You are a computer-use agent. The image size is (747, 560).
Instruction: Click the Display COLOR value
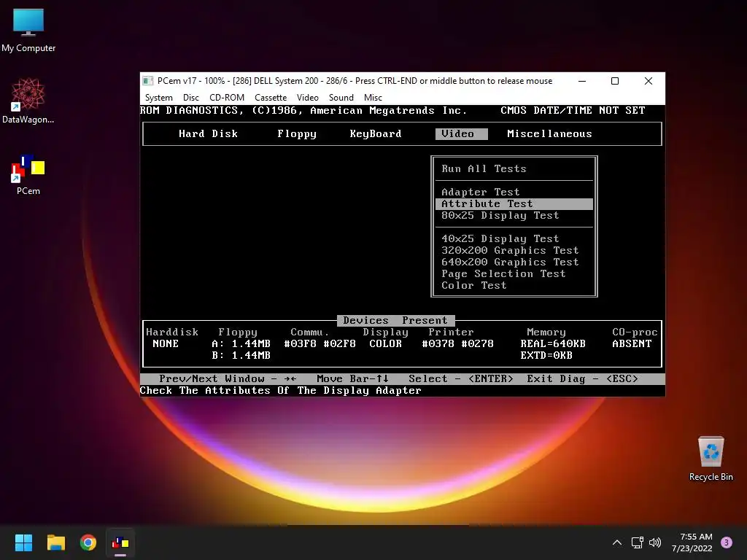[385, 344]
